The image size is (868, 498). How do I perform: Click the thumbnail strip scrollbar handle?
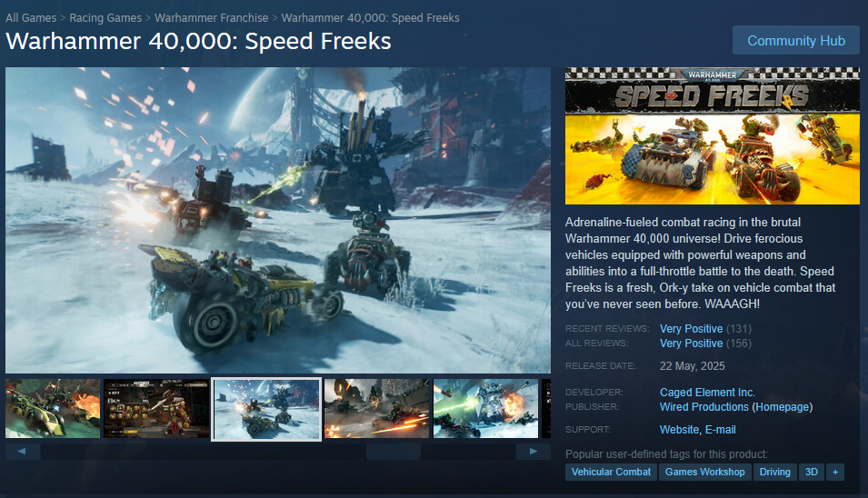pyautogui.click(x=393, y=452)
